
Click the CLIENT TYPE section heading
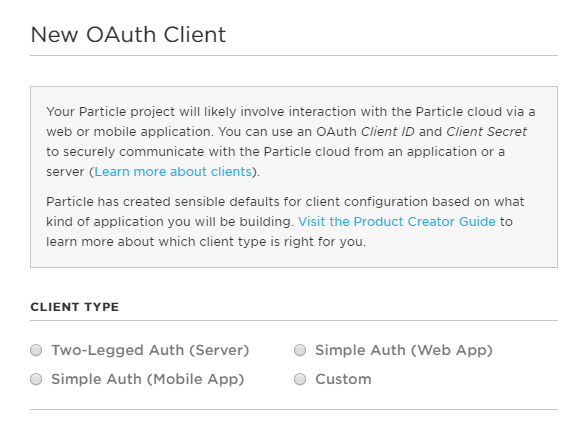point(75,307)
